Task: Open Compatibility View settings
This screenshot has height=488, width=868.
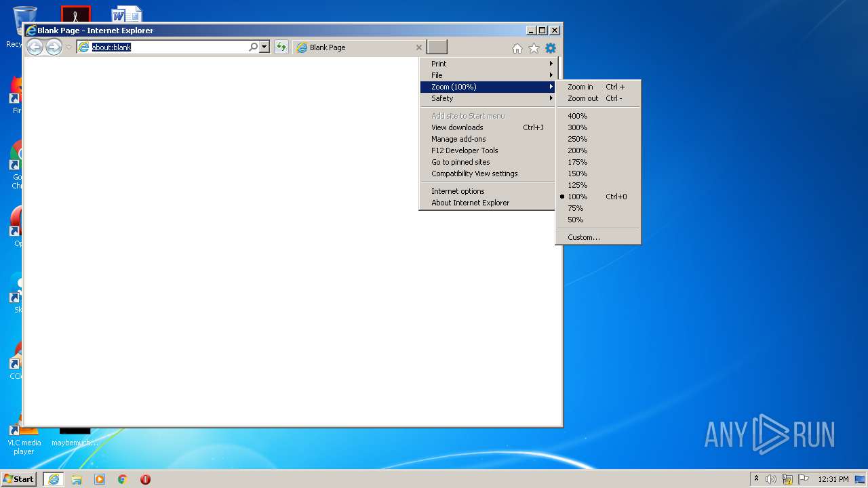Action: [488, 174]
